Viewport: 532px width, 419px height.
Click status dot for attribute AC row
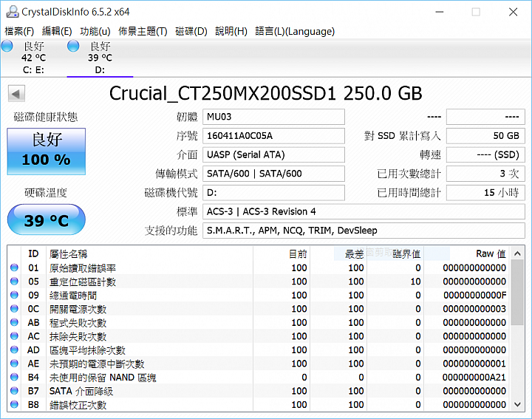[x=14, y=336]
